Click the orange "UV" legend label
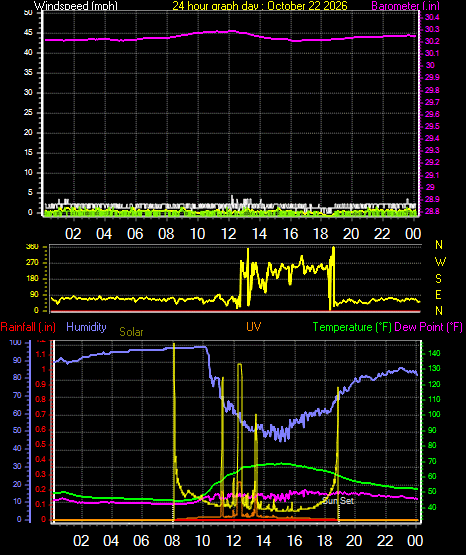Image resolution: width=466 pixels, height=555 pixels. tap(254, 326)
